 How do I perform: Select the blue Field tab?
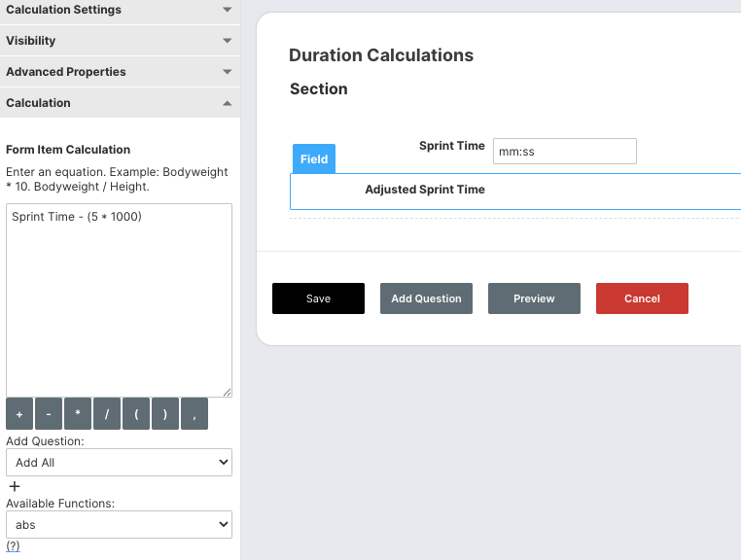[x=314, y=158]
